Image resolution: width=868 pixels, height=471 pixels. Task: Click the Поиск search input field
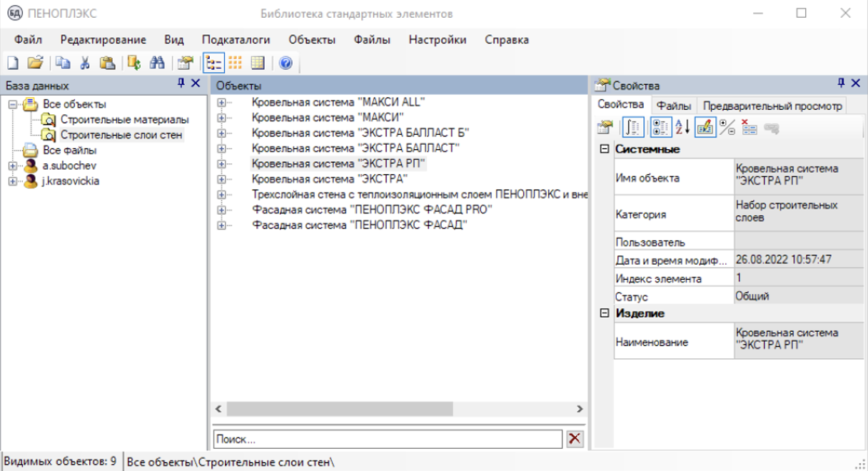click(x=388, y=439)
